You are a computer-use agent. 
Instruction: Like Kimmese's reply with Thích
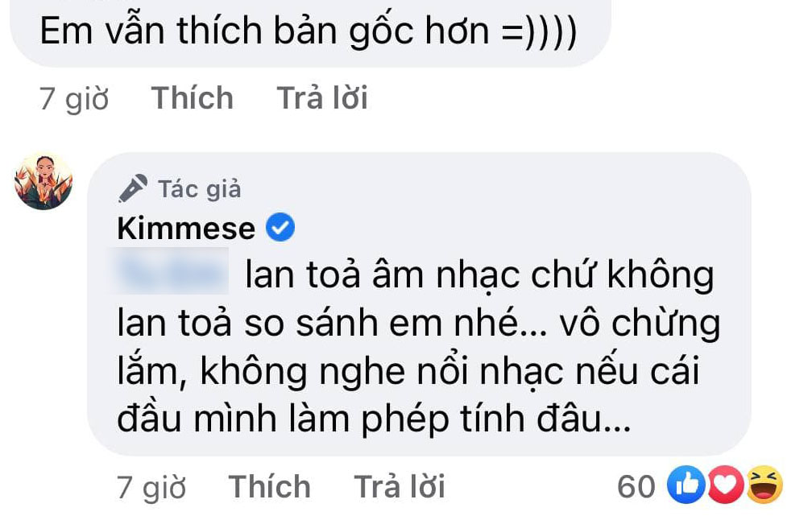[269, 487]
